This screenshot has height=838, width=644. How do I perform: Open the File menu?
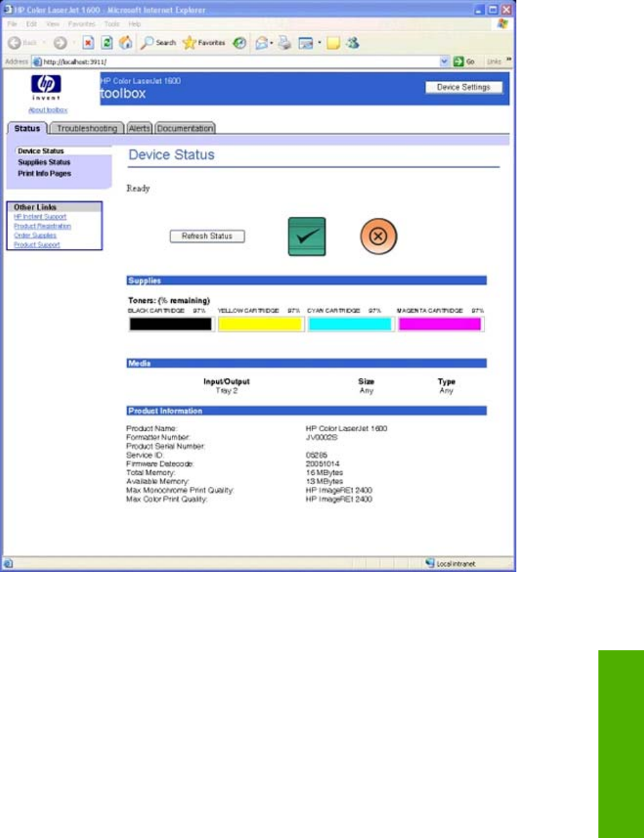[x=12, y=23]
